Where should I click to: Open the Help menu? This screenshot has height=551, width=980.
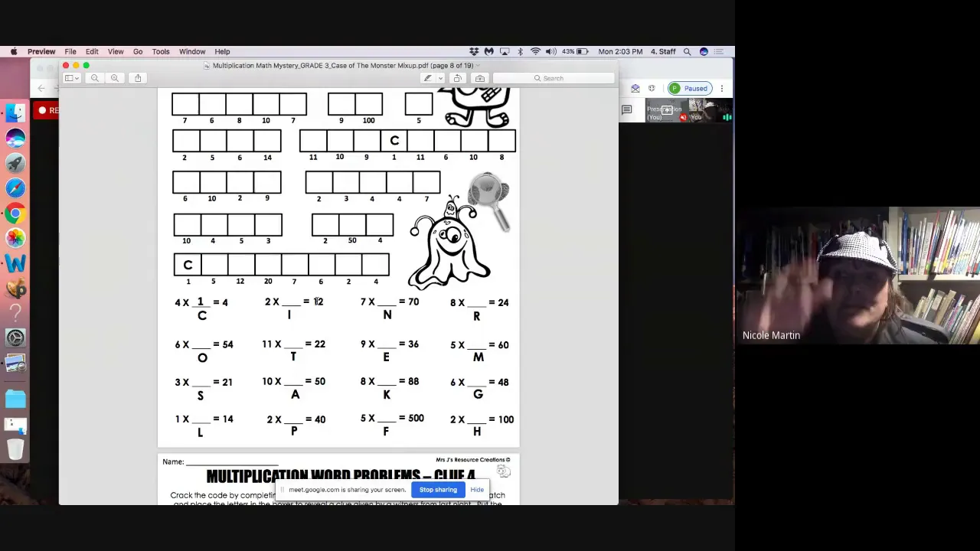pyautogui.click(x=222, y=51)
